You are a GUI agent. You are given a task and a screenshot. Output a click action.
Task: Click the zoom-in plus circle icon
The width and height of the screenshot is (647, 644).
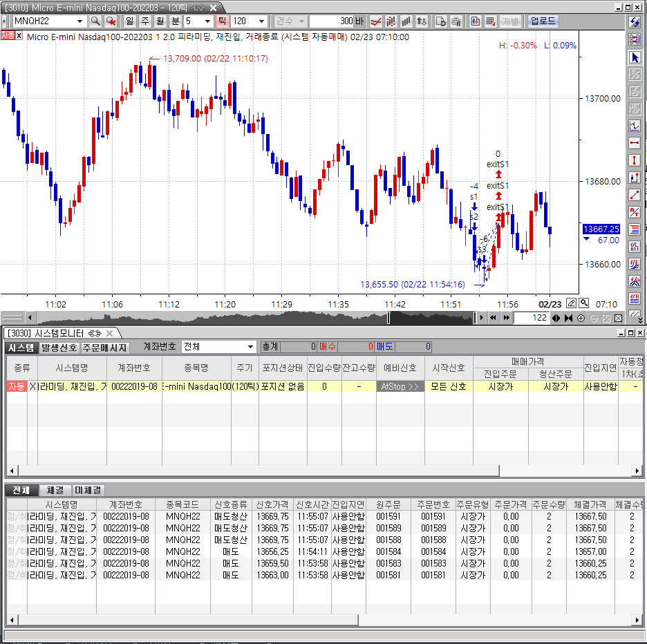581,318
